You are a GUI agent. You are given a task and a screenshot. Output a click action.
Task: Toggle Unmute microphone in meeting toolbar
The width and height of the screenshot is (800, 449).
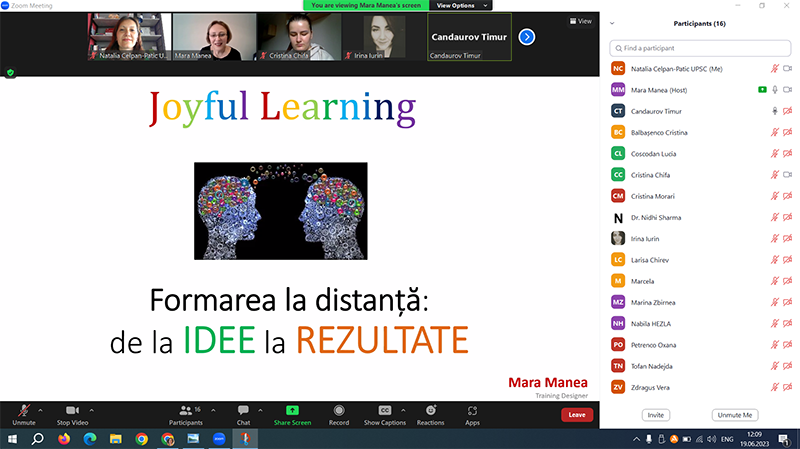(23, 410)
